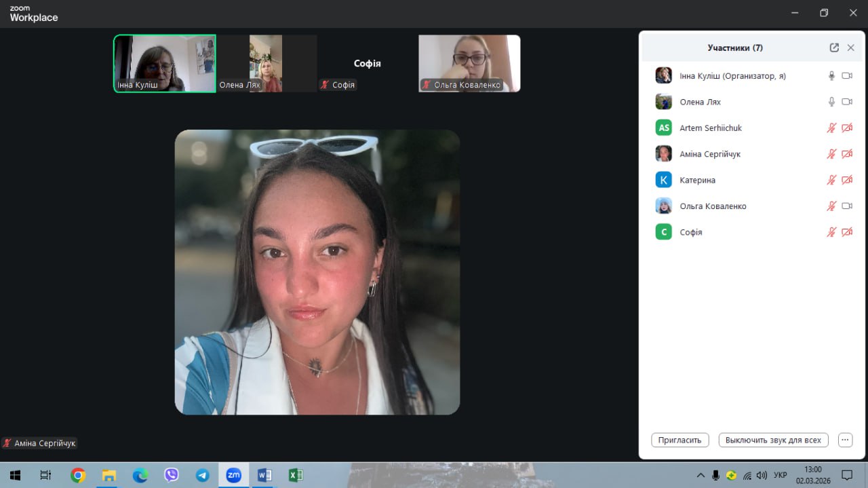Click participant name Artem Serhiichuk
868x488 pixels.
[710, 128]
